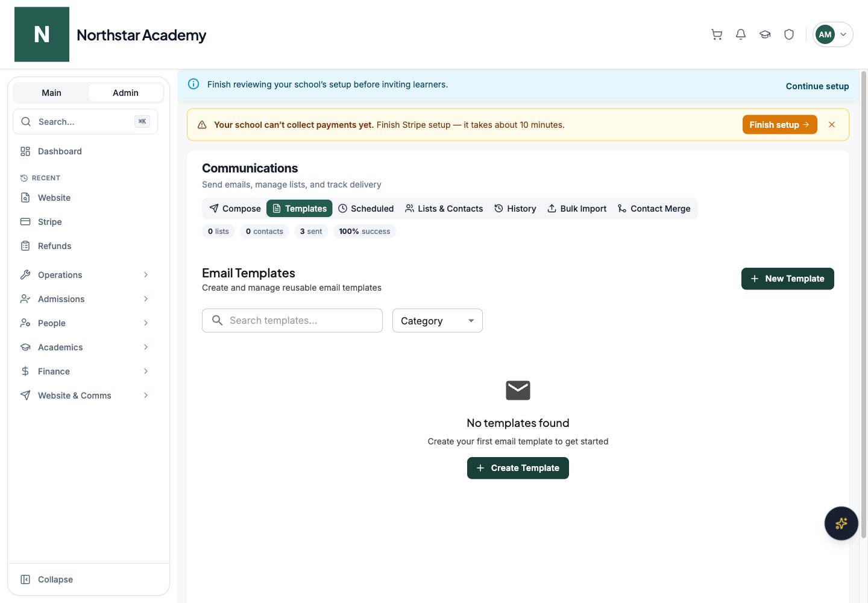The image size is (868, 603).
Task: Click the shield icon in header
Action: (x=789, y=34)
